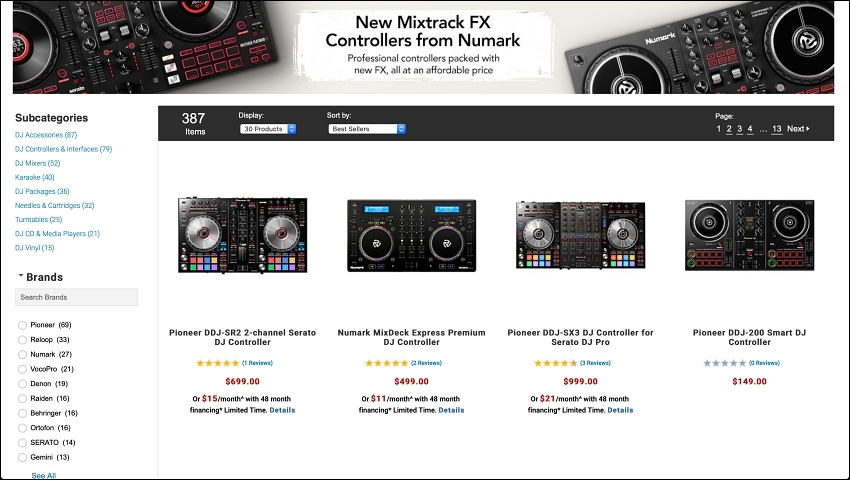Click empty star rating of Pioneer DDJ-200
The width and height of the screenshot is (850, 480).
pos(725,363)
